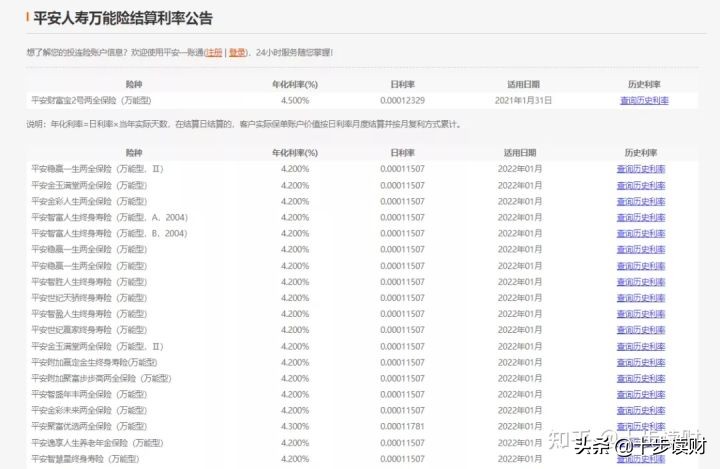
Task: Select product name 平安智盛年丰两全保险 (万能型)
Action: [89, 395]
